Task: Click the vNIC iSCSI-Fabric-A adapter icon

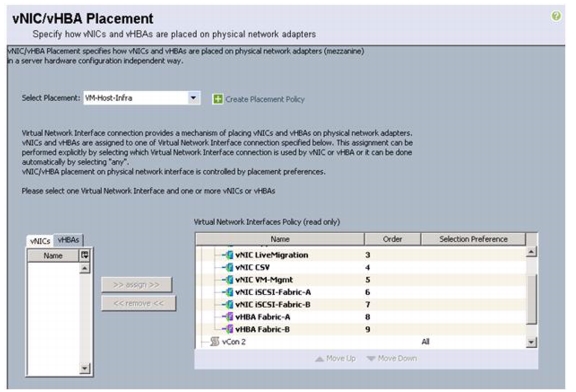Action: [x=230, y=292]
